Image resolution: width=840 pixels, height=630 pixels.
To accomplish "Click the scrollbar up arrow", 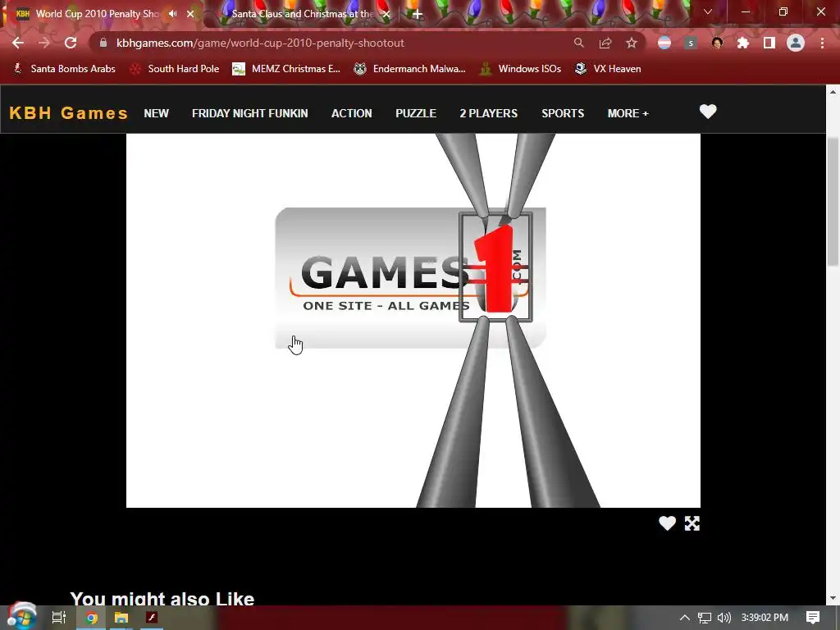I will 833,92.
